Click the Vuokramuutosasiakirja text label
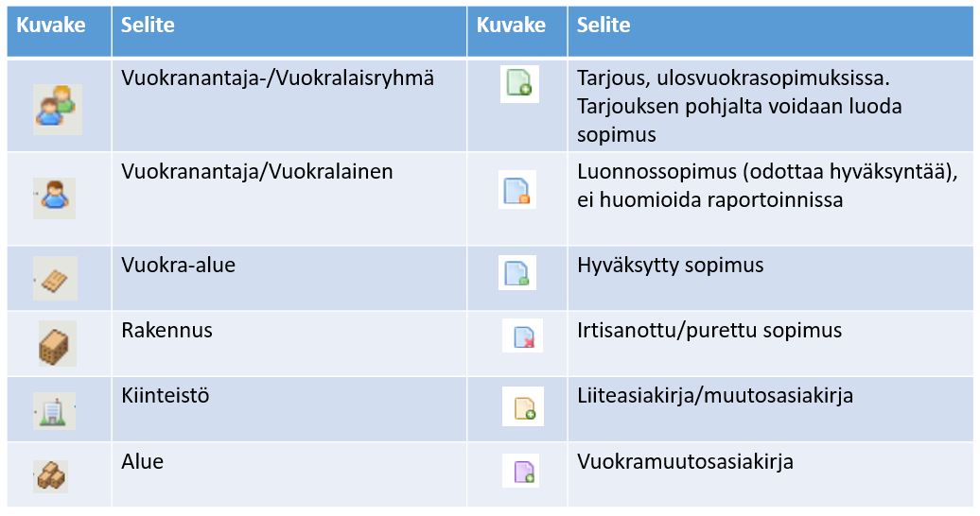Screen dimensions: 980x516 pyautogui.click(x=685, y=462)
